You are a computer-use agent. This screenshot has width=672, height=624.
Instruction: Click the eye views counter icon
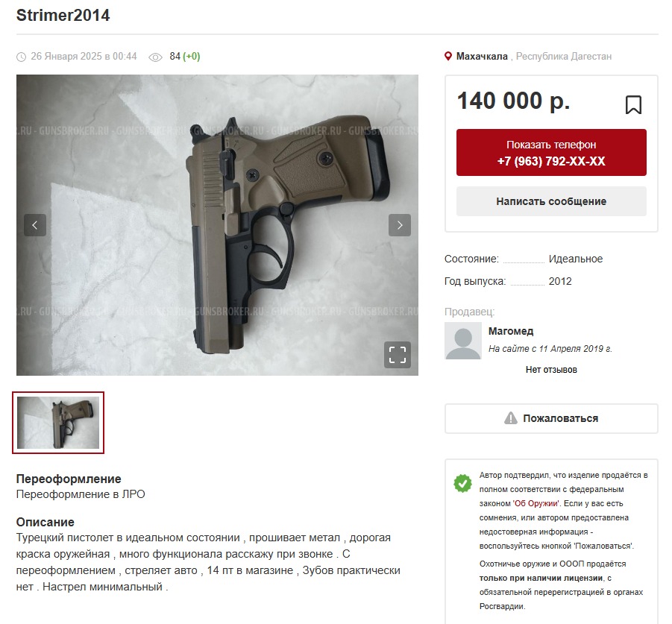(155, 57)
